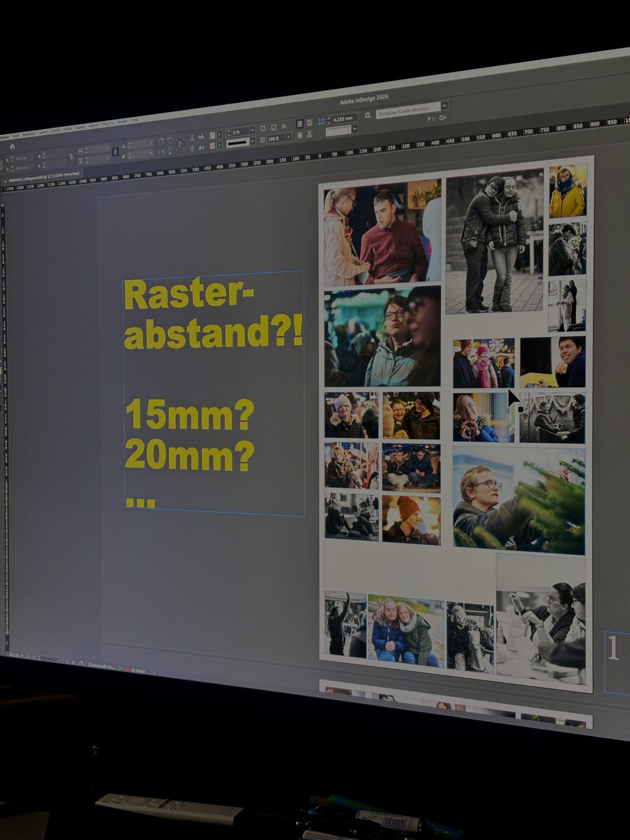The width and height of the screenshot is (630, 840).
Task: Toggle the constrain scaling proportions chain link
Action: (x=115, y=152)
